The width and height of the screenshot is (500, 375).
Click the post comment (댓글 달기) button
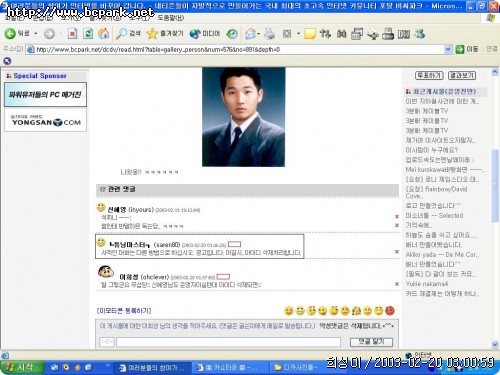(371, 342)
